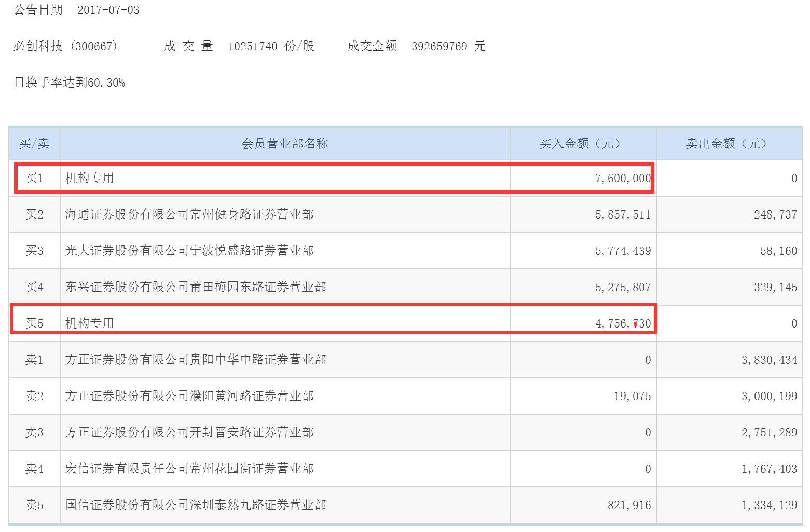Click 光大证券股份有限公司宁波悦盛路证券营业部

pyautogui.click(x=189, y=251)
